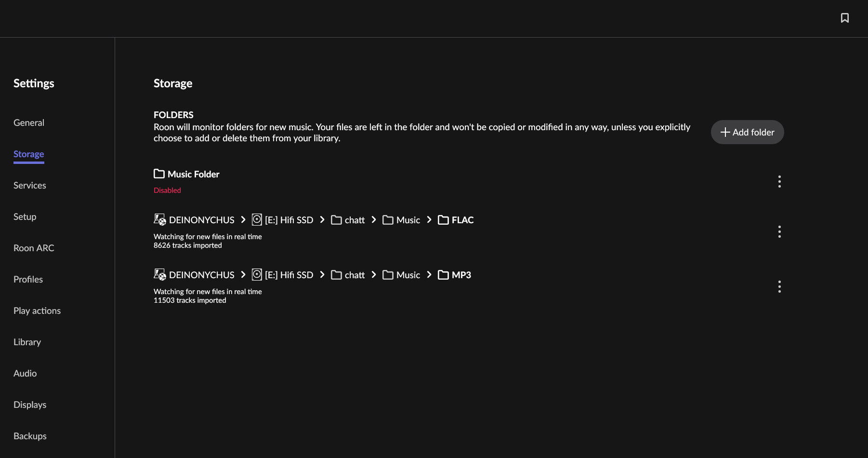This screenshot has width=868, height=458.
Task: Click the chevron after DEINONYCHUS in FLAC path
Action: [243, 220]
